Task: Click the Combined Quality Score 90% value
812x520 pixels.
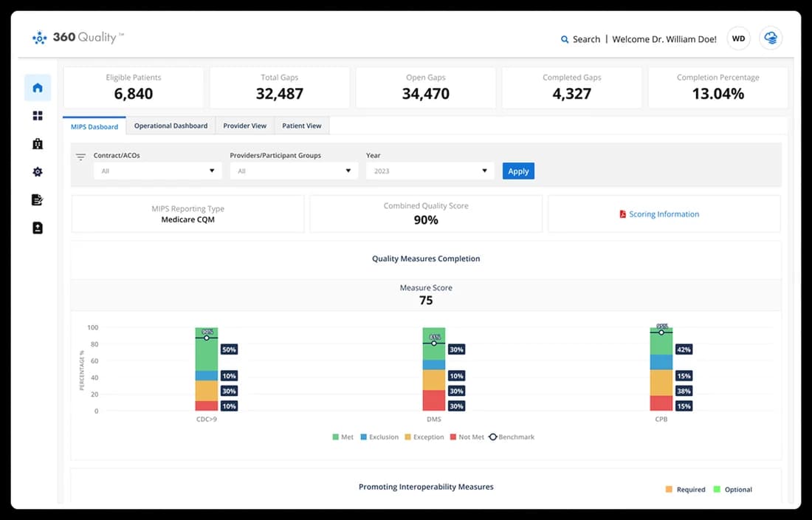Action: pos(426,220)
